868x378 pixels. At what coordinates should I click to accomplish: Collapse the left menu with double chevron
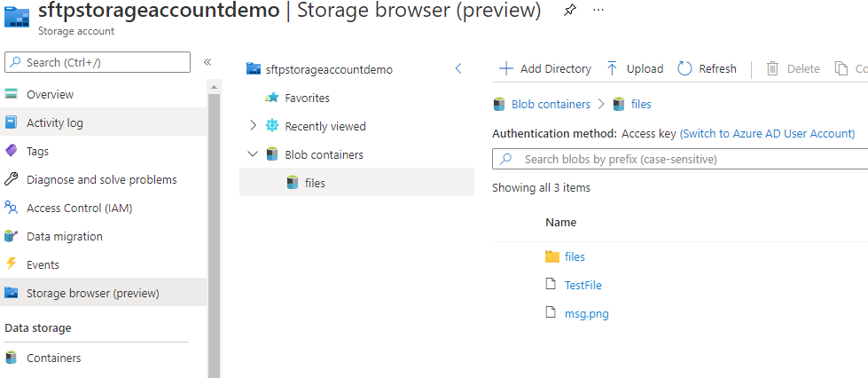click(x=207, y=62)
